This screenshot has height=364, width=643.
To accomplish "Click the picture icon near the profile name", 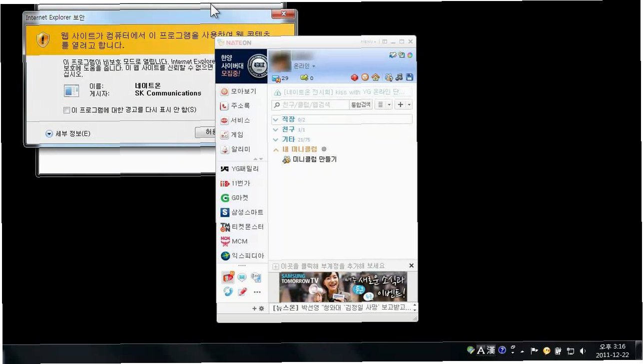I will coord(401,55).
